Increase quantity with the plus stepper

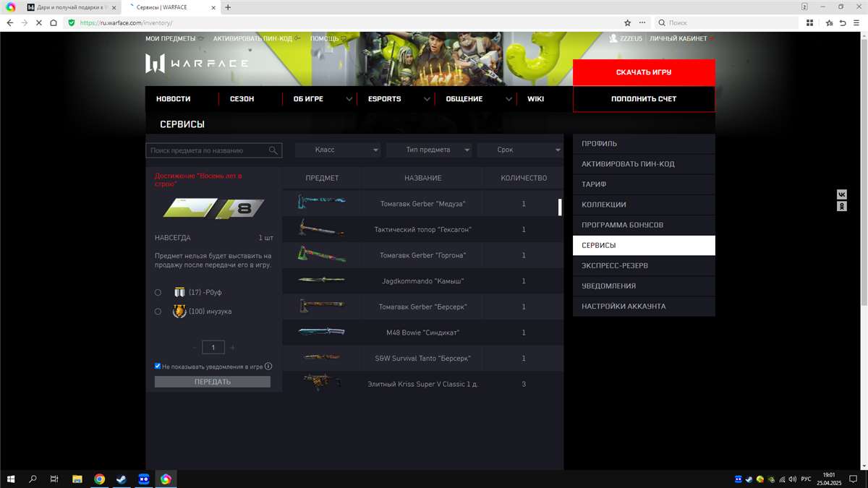[232, 348]
